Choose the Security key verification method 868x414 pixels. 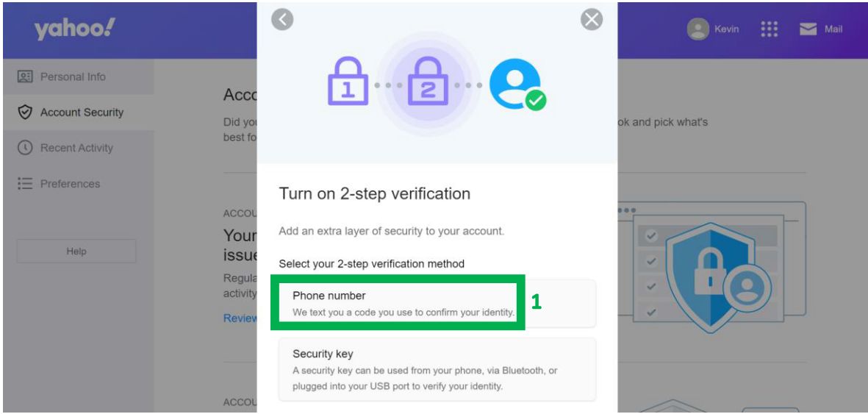437,370
